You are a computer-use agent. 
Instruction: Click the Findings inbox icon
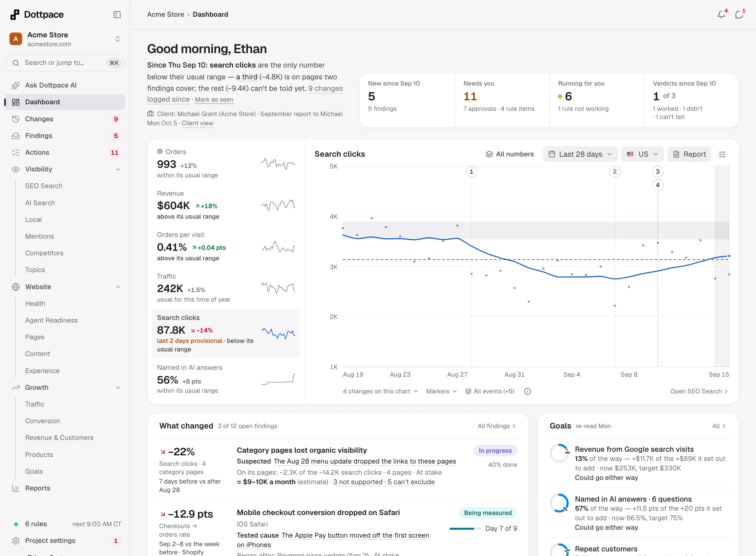(x=15, y=136)
